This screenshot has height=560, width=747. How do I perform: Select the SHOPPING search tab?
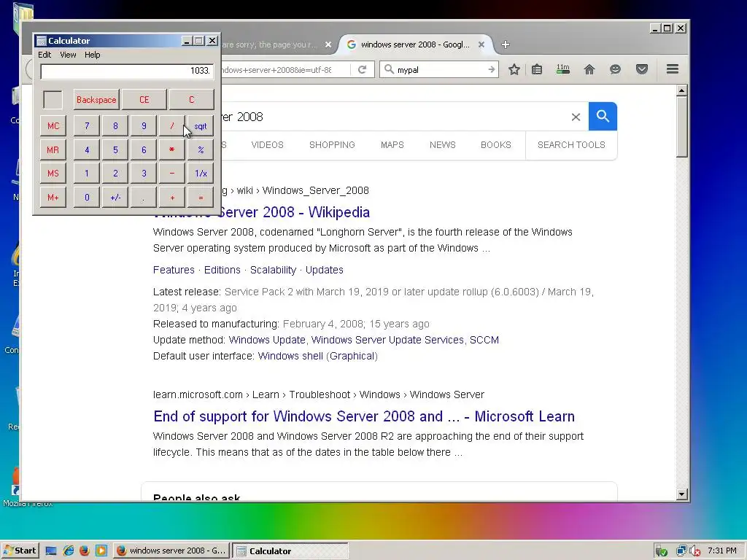click(x=332, y=145)
